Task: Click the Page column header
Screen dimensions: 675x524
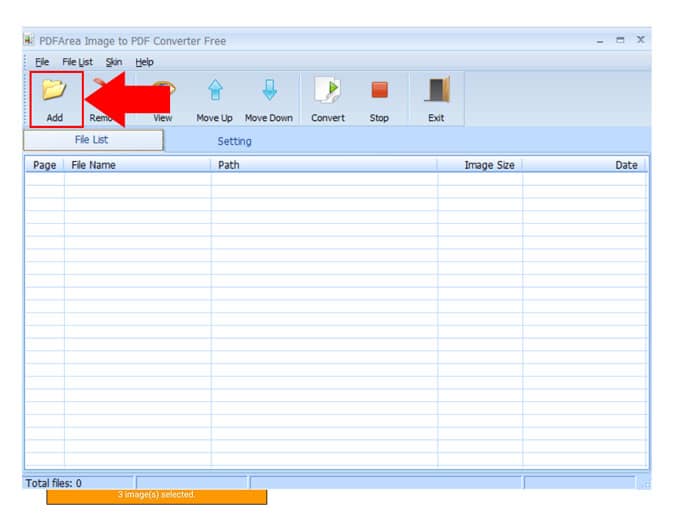Action: pyautogui.click(x=44, y=165)
